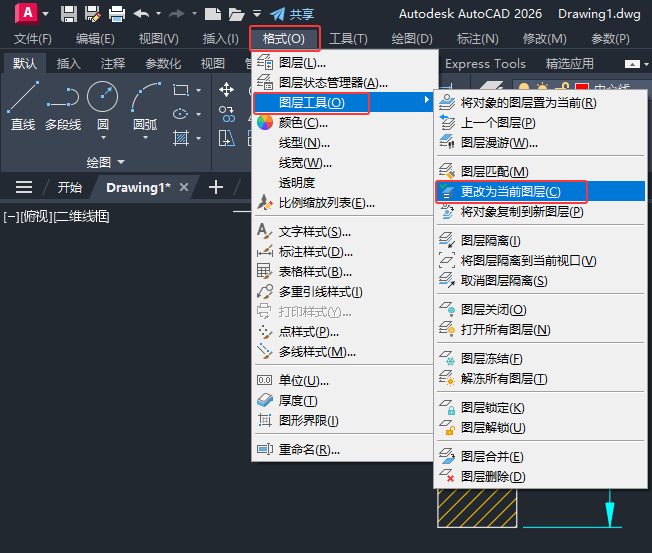Open the dropdown arrow next to Rectangle tool
This screenshot has height=553, width=652.
click(x=198, y=90)
